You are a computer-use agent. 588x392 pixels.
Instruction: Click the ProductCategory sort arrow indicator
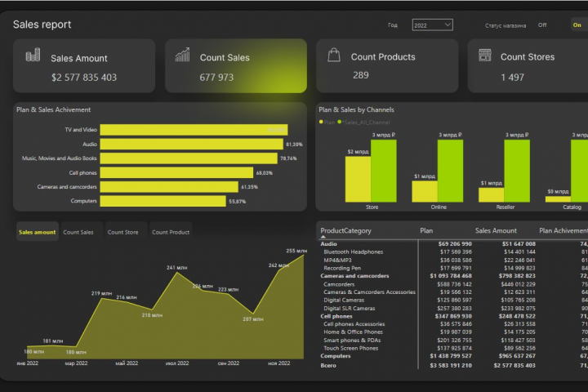point(323,237)
